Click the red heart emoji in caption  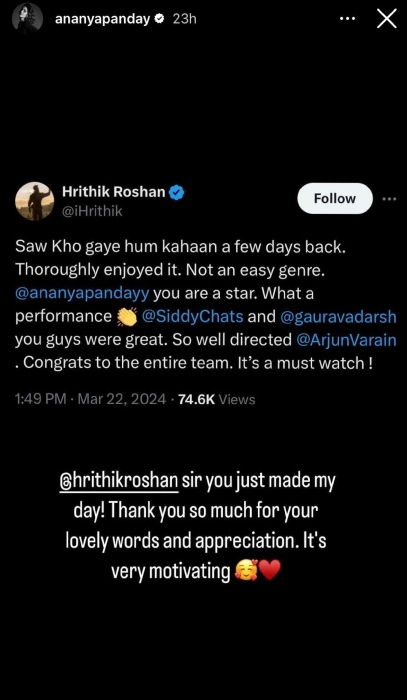click(x=269, y=571)
